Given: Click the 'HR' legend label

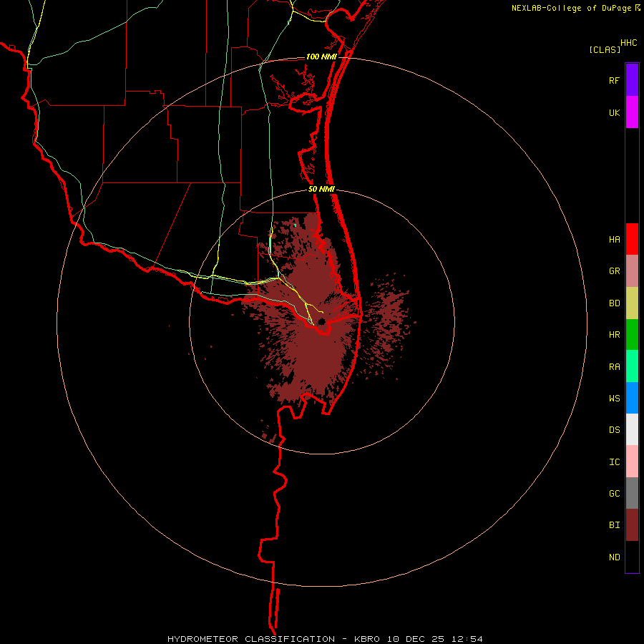Looking at the screenshot, I should pos(614,335).
